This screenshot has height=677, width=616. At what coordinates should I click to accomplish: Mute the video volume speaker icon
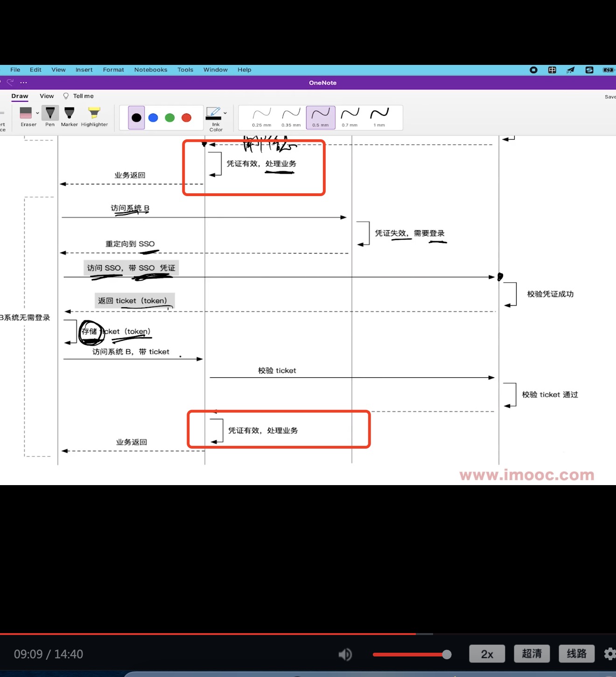tap(345, 655)
